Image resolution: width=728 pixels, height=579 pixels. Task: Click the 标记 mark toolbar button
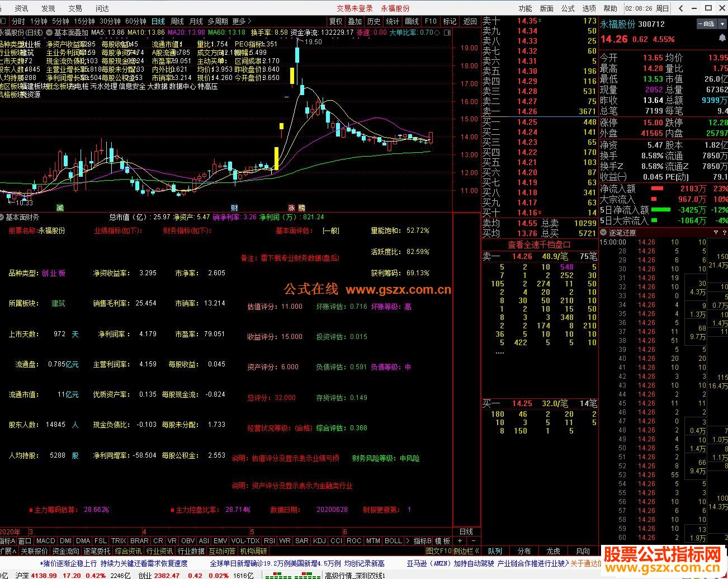(450, 21)
